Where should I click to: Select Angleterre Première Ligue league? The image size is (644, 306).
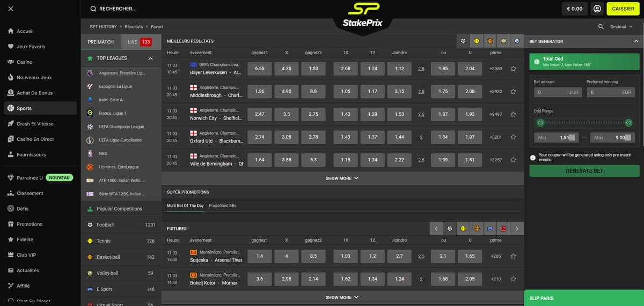tap(121, 73)
